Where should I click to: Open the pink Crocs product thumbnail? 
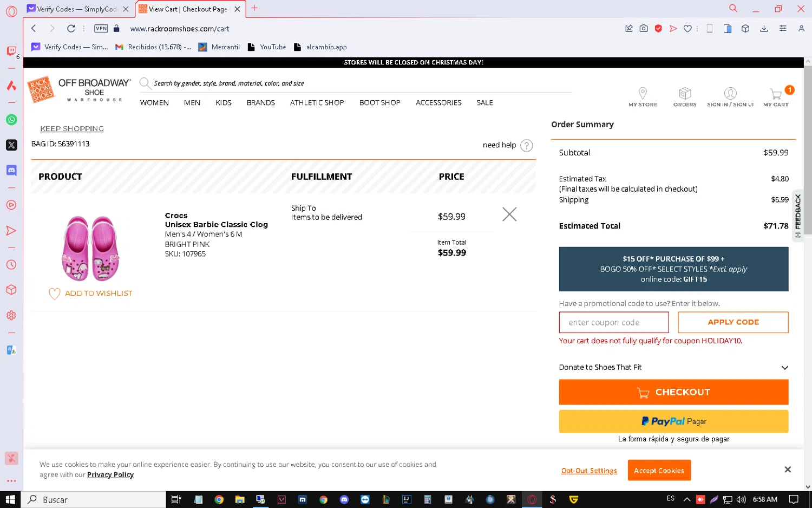pyautogui.click(x=90, y=248)
